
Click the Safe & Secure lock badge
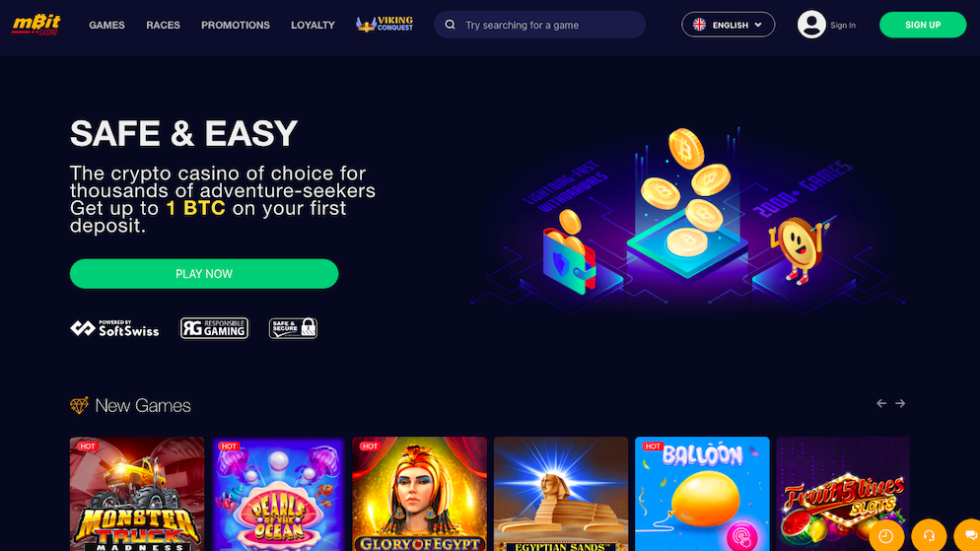293,328
